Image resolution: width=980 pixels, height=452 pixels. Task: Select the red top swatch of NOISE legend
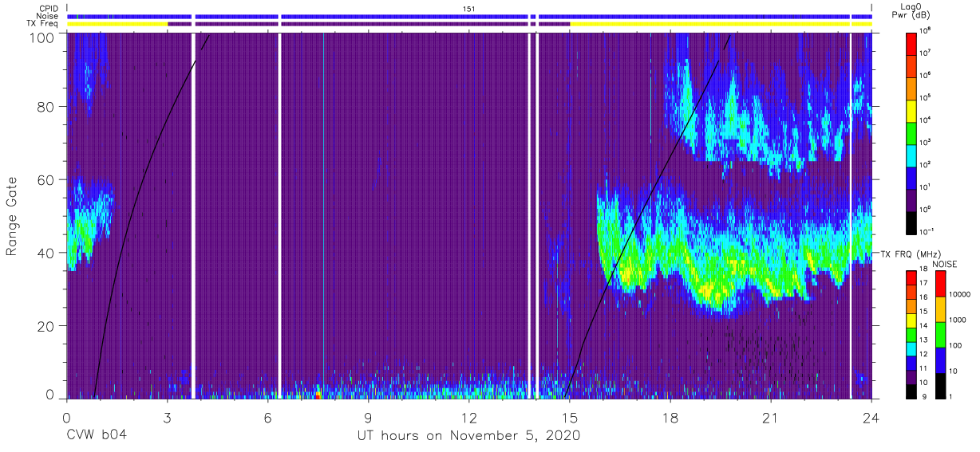pyautogui.click(x=940, y=284)
